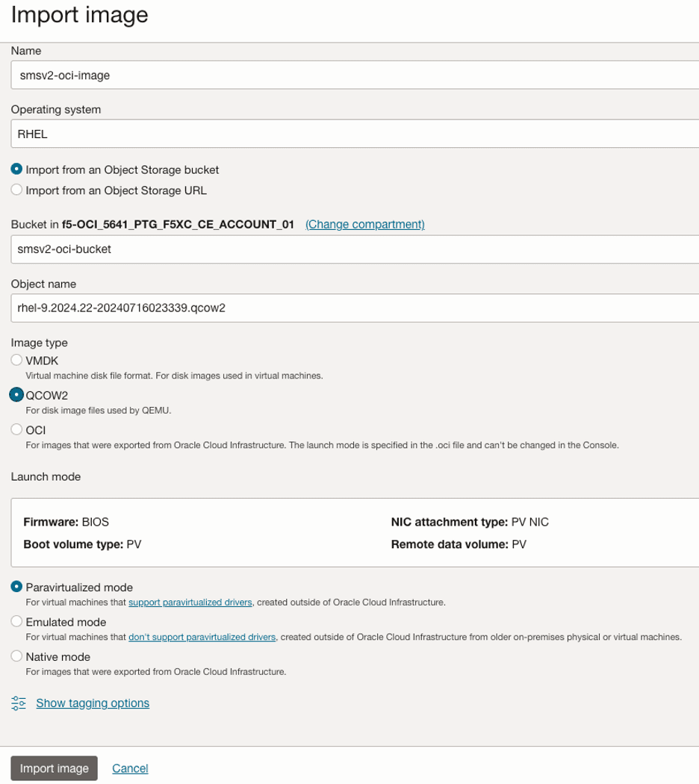The width and height of the screenshot is (699, 784).
Task: Open the don't support paravirtualized drivers link
Action: click(202, 637)
